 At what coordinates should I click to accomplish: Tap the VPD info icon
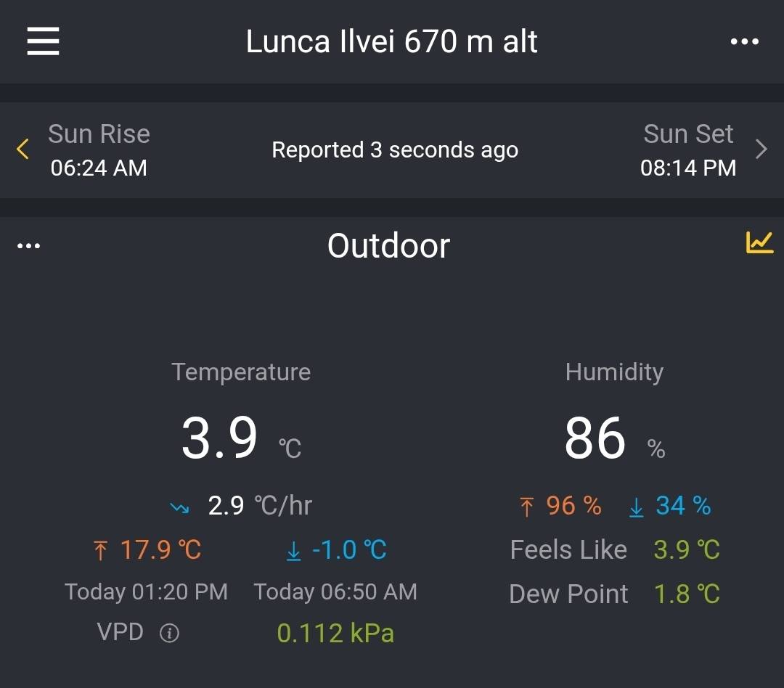pyautogui.click(x=169, y=634)
